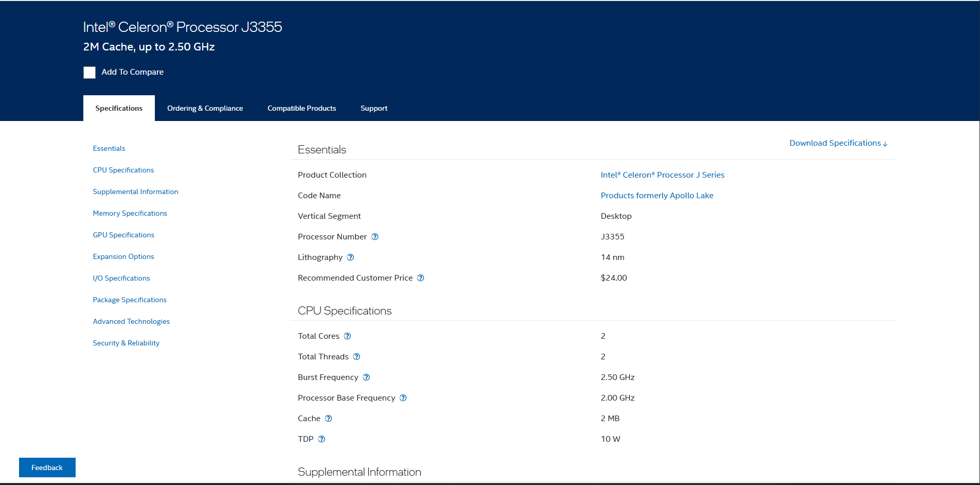Image resolution: width=980 pixels, height=485 pixels.
Task: Go to Security & Reliability section link
Action: point(126,343)
